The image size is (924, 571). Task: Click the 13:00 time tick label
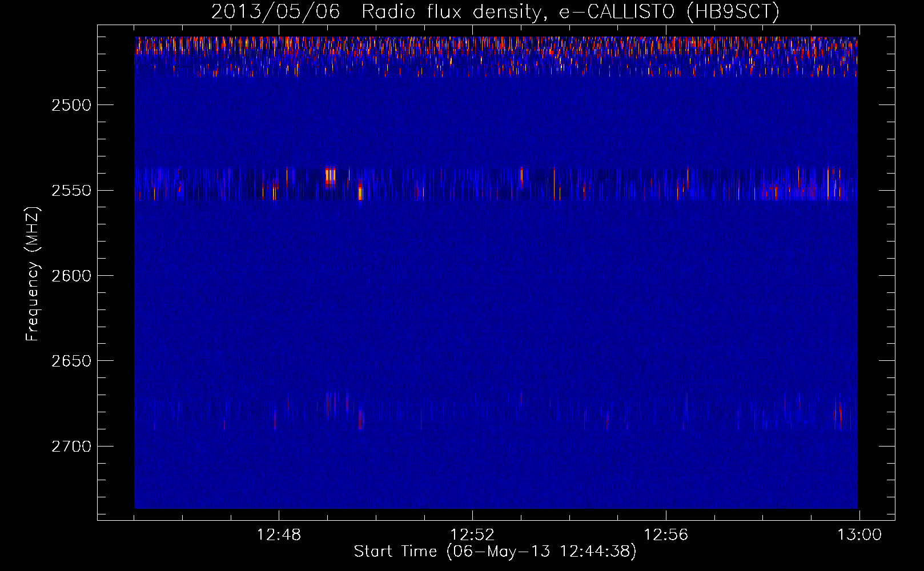[859, 535]
